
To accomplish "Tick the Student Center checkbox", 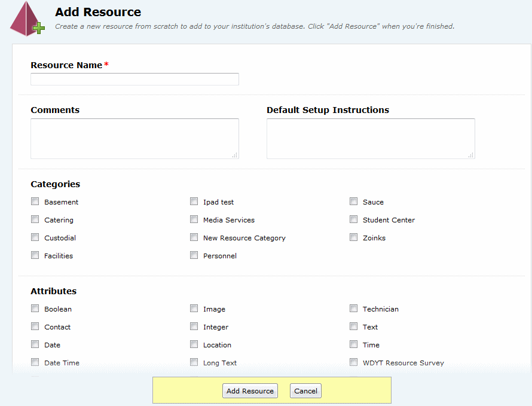I will pyautogui.click(x=354, y=219).
